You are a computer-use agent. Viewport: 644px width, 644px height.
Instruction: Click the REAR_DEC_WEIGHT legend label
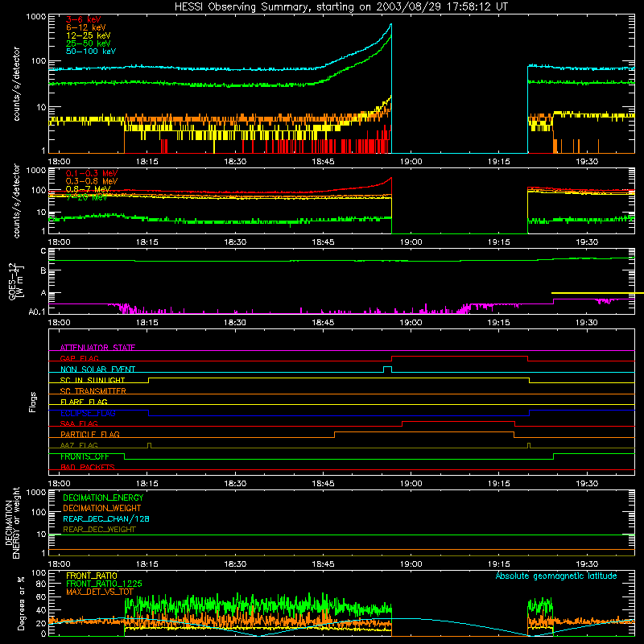click(x=99, y=530)
